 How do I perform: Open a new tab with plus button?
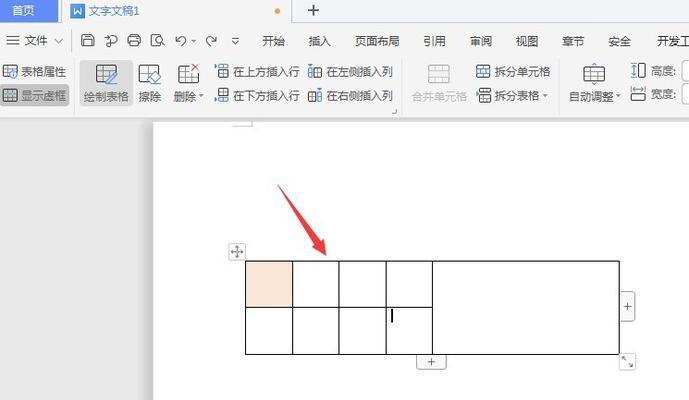pyautogui.click(x=313, y=11)
